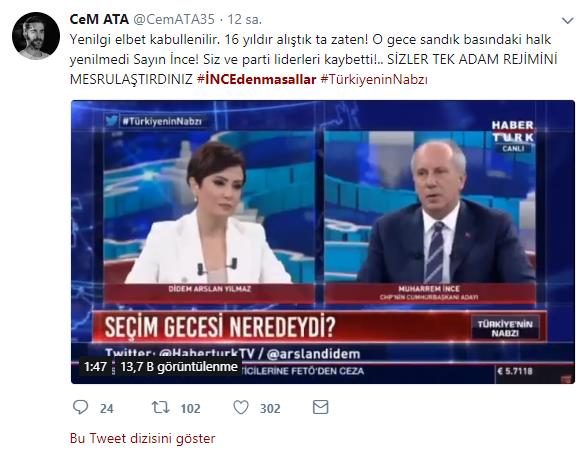Click the 13,7 B görüntülenme view count
This screenshot has height=453, width=587.
pos(179,367)
